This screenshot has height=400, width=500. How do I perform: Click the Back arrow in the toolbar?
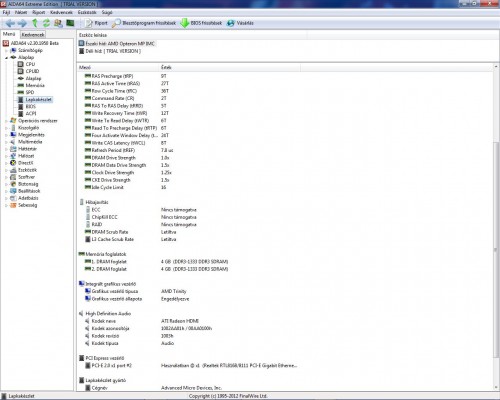(10, 23)
